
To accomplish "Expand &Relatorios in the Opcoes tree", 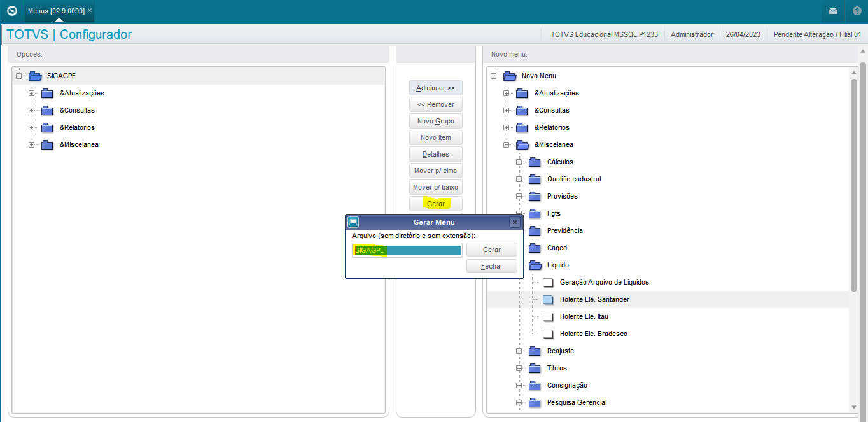I will pyautogui.click(x=32, y=127).
